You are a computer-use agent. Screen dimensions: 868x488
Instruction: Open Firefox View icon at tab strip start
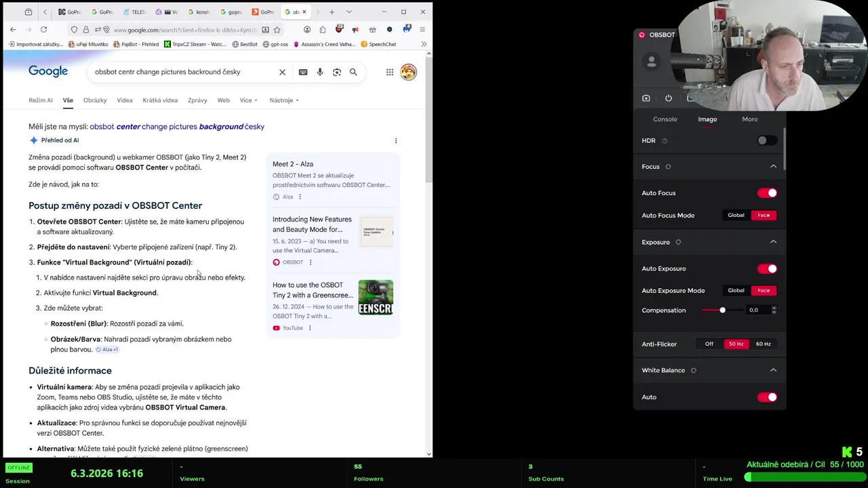(28, 12)
